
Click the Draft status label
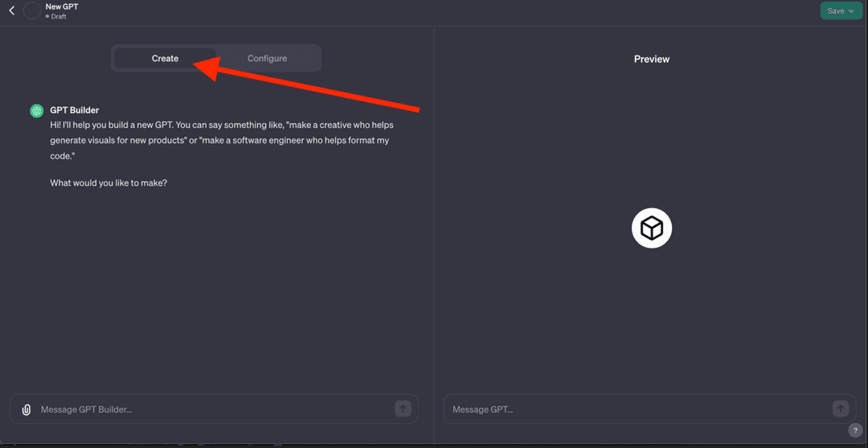point(59,16)
